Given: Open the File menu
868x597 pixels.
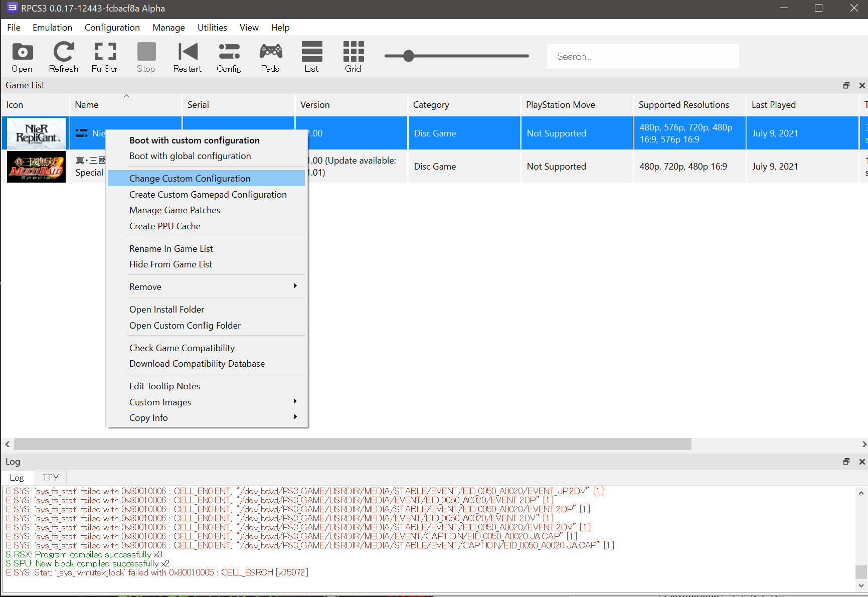Looking at the screenshot, I should coord(14,28).
